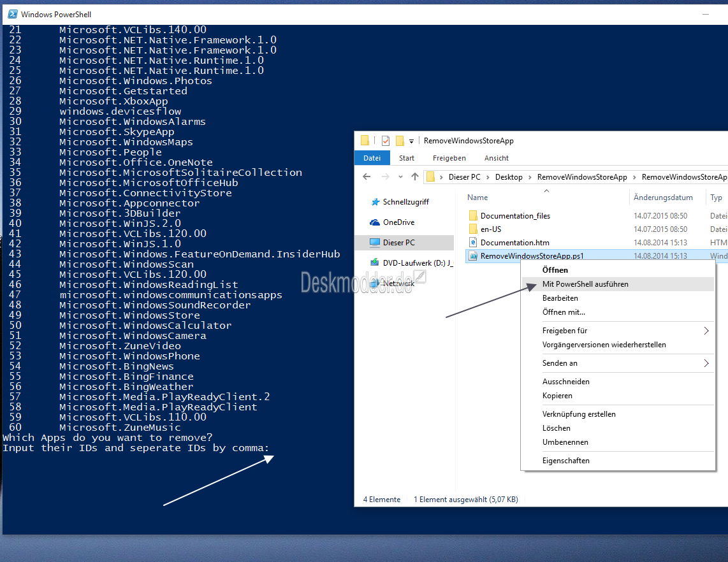Open the recent locations dropdown arrow
Viewport: 728px width, 562px height.
point(400,177)
